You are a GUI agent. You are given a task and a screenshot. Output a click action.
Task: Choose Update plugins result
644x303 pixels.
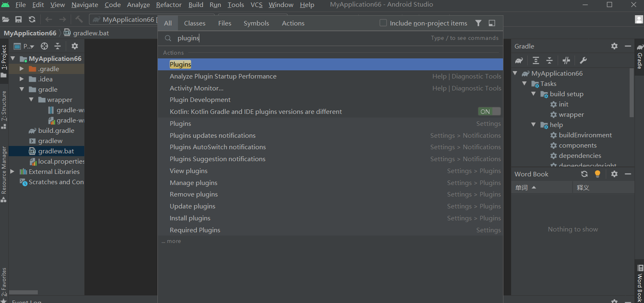click(x=330, y=206)
